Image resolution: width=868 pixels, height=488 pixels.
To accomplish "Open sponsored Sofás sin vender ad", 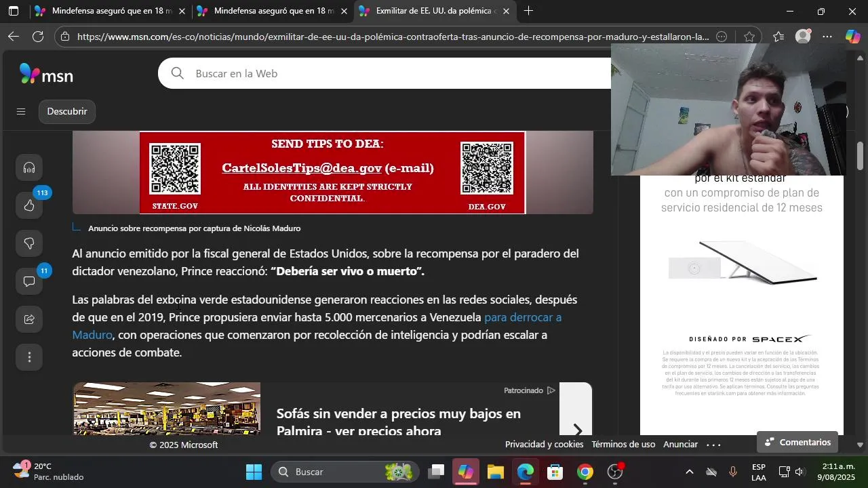I will pos(399,422).
